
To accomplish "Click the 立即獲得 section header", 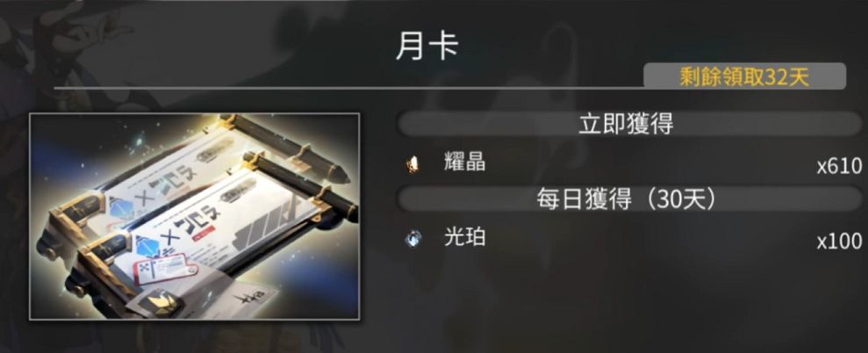I will pyautogui.click(x=626, y=125).
